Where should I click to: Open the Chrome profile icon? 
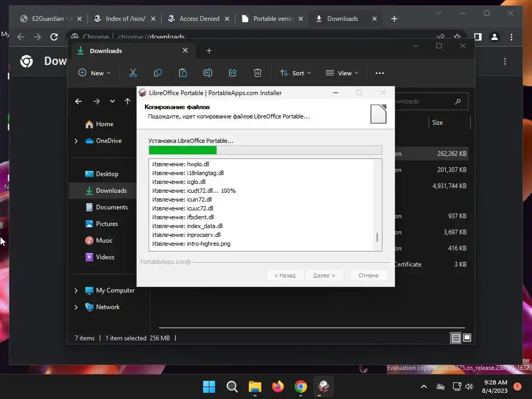point(495,37)
